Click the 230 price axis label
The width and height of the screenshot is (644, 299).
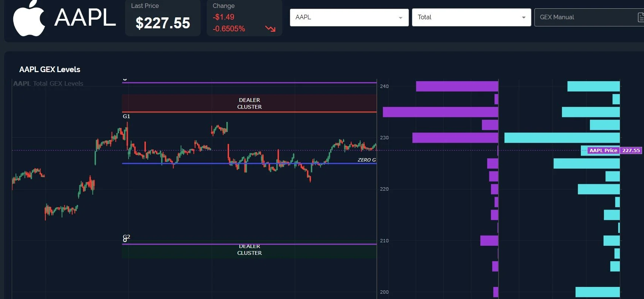click(384, 138)
